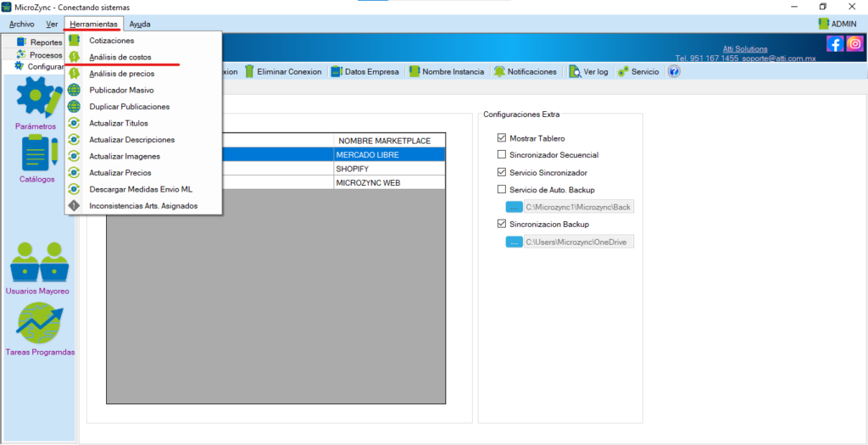Select the SHOPIFY row
Image resolution: width=868 pixels, height=445 pixels.
click(x=275, y=169)
